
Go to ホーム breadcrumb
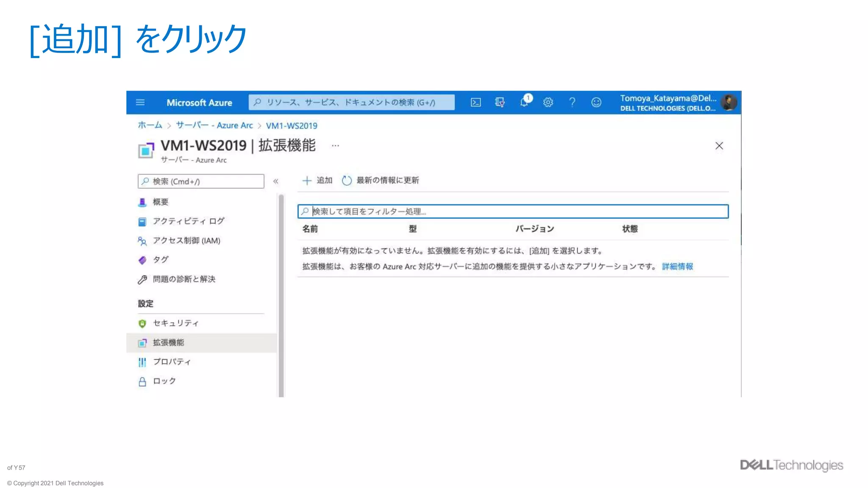[x=150, y=125]
